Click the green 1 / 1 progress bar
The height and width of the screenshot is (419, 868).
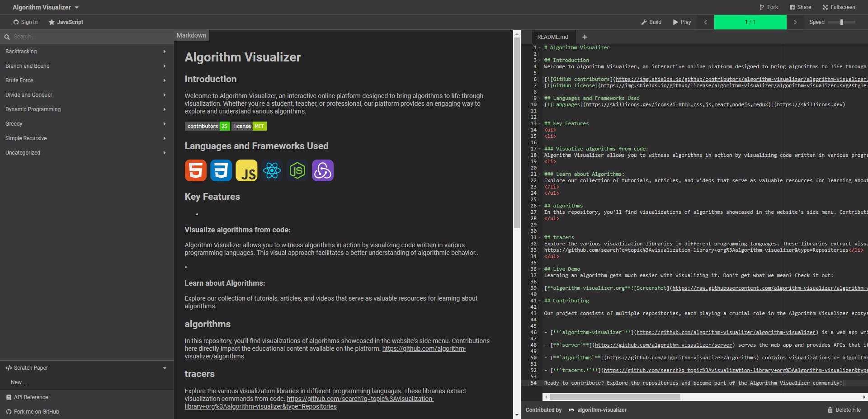[x=750, y=22]
